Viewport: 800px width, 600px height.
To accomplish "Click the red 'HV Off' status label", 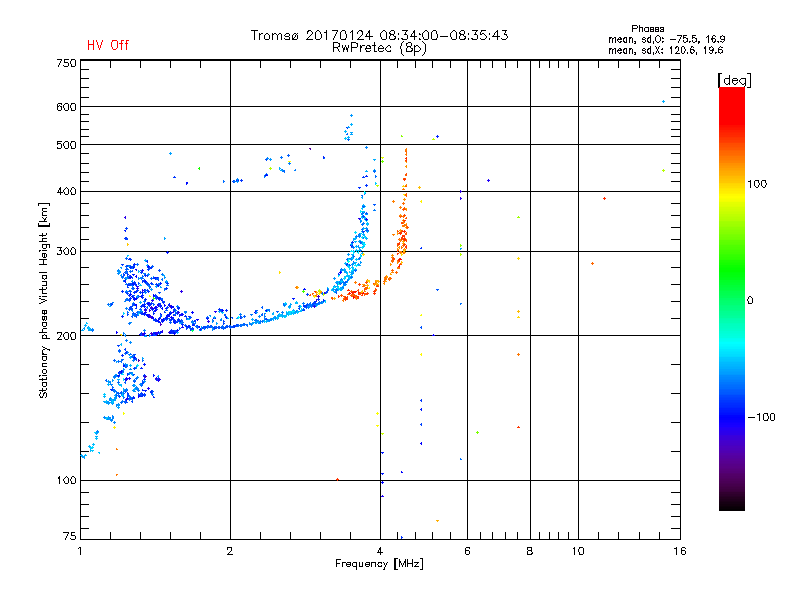I will point(108,45).
